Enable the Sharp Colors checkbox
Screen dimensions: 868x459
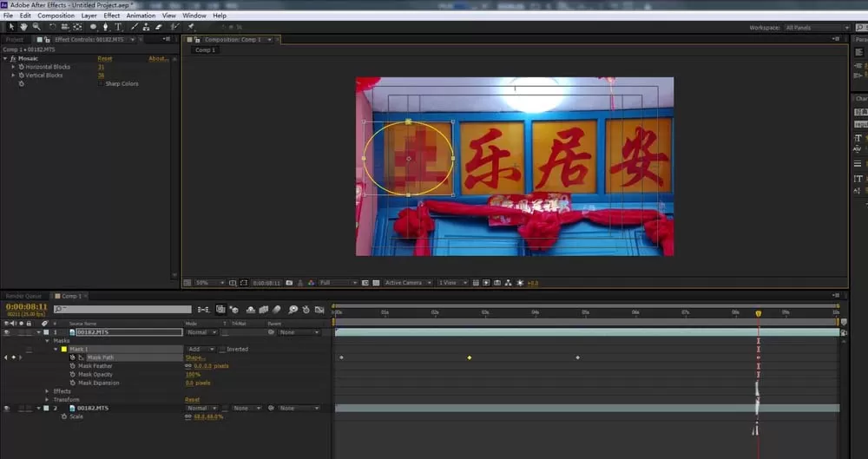pyautogui.click(x=101, y=83)
